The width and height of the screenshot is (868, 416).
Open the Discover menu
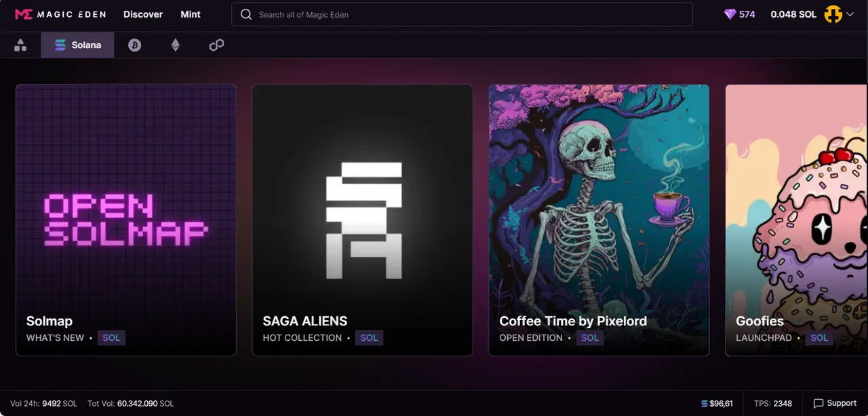[x=143, y=14]
